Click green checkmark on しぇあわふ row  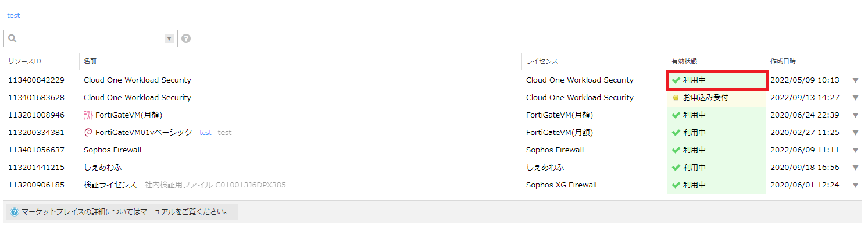(676, 168)
